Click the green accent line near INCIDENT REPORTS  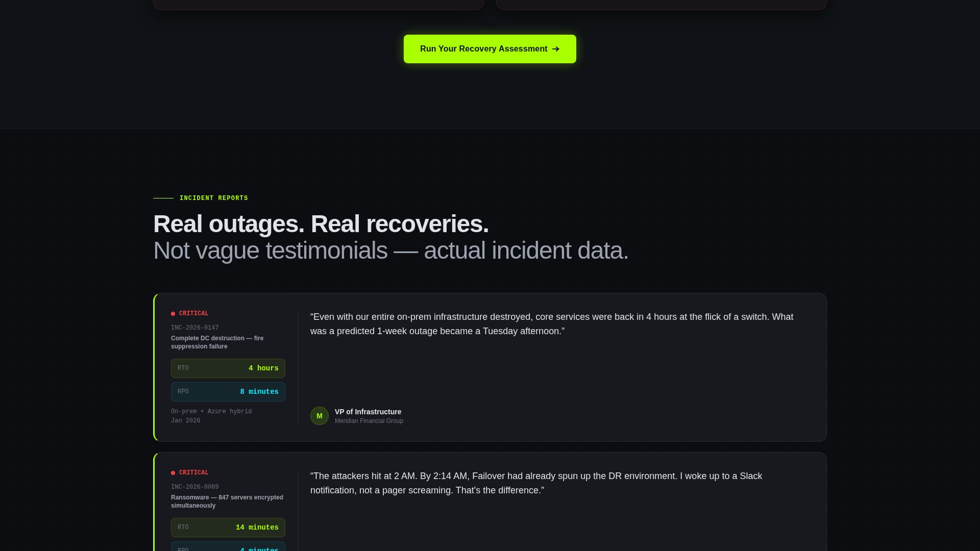163,198
